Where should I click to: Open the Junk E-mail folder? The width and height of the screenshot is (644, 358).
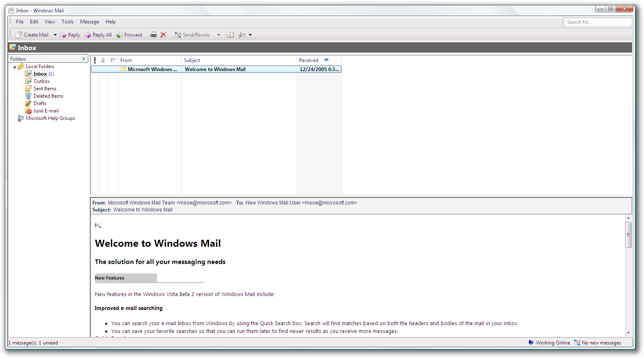coord(46,111)
